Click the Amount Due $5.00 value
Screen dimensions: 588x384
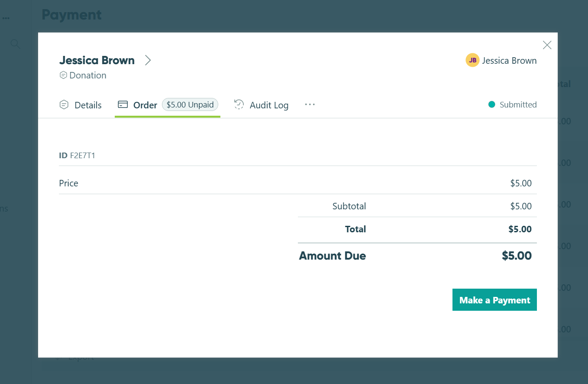[517, 256]
